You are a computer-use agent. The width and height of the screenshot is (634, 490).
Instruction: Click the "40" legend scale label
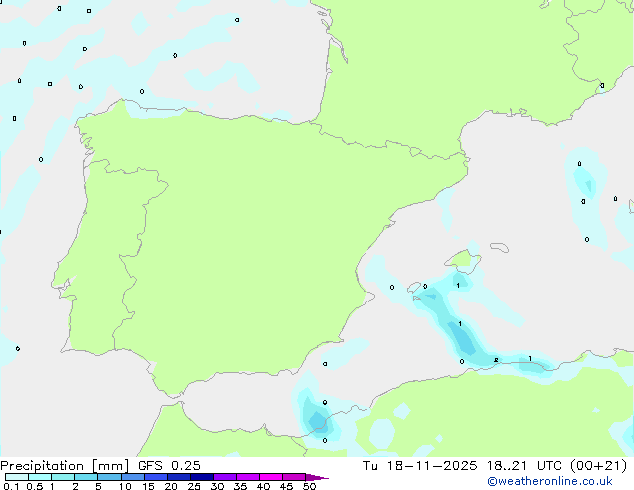point(263,486)
